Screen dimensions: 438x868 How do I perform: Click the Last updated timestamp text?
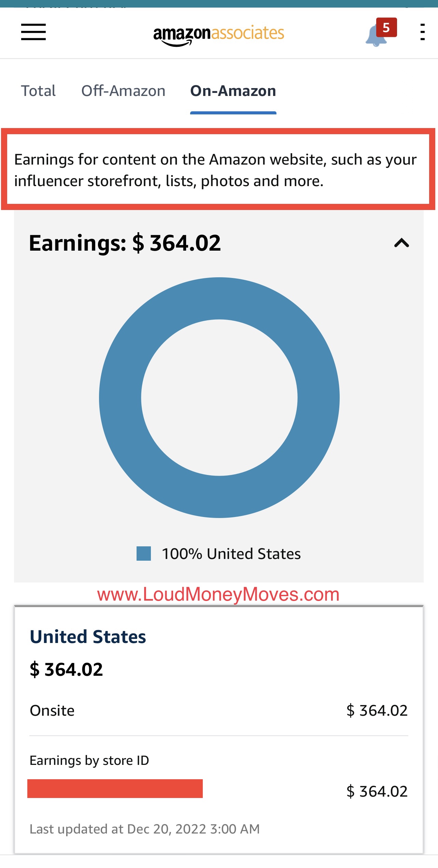(144, 829)
